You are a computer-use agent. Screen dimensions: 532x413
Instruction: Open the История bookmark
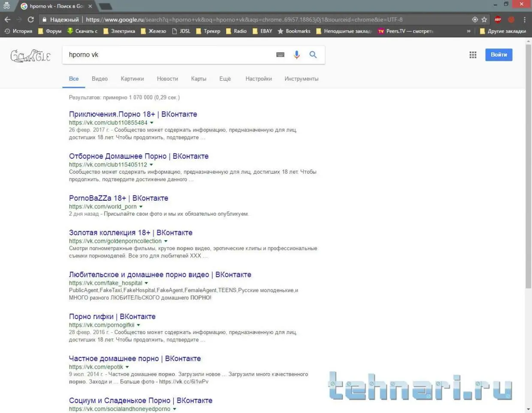coord(18,31)
